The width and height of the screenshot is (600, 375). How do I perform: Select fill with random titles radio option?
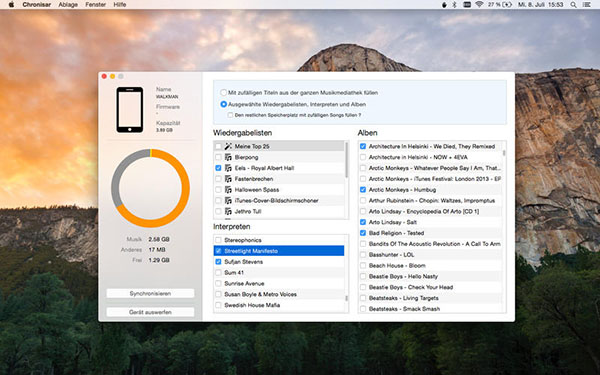pyautogui.click(x=223, y=93)
